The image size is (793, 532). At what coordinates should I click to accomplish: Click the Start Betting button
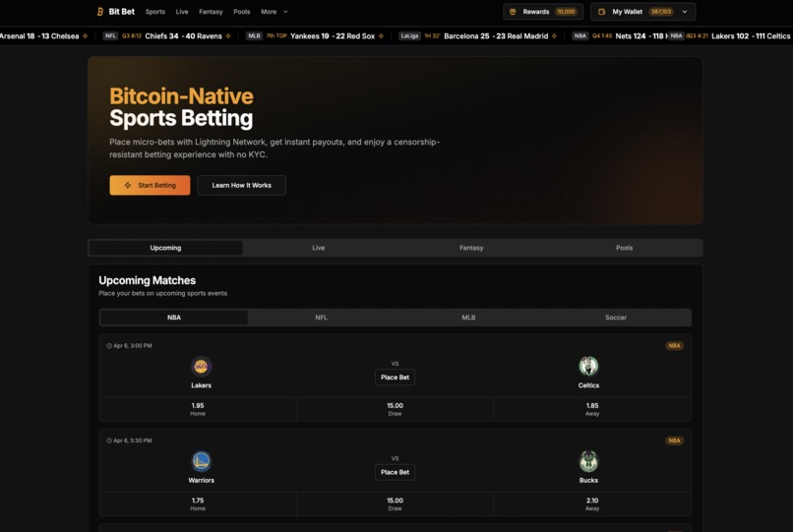click(150, 185)
